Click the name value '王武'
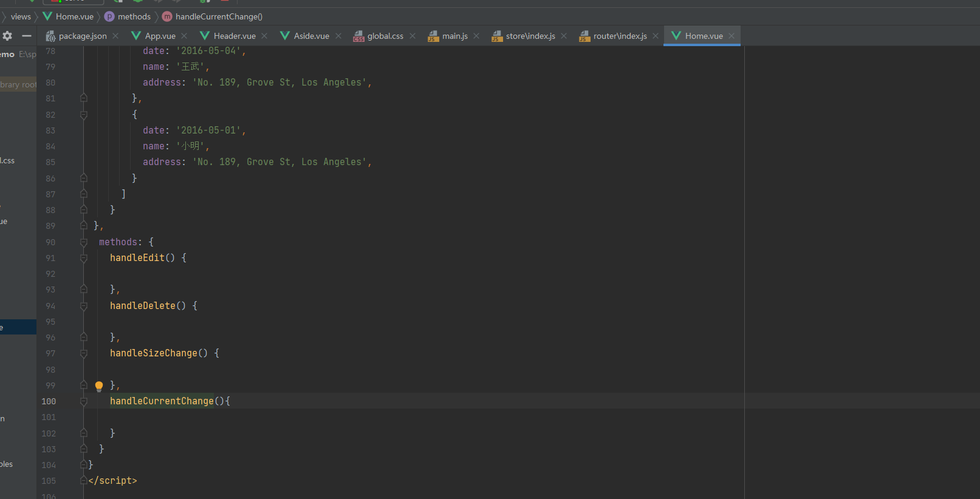This screenshot has width=980, height=499. [x=190, y=67]
